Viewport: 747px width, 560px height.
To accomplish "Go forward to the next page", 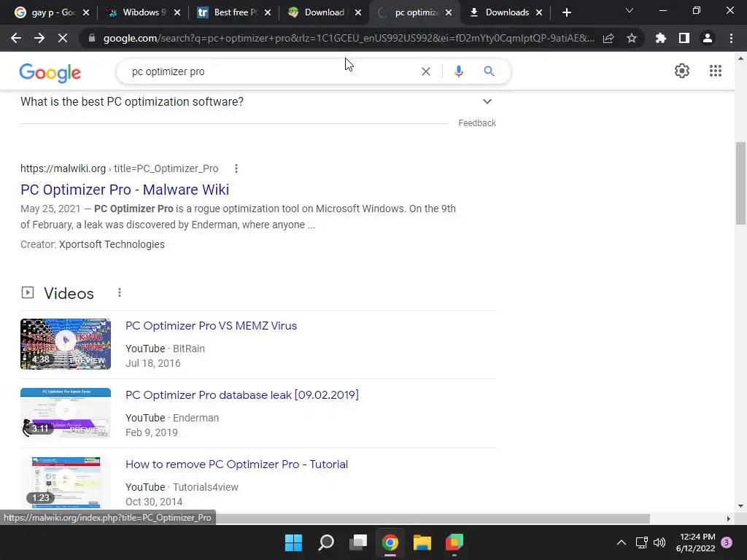I will point(39,38).
